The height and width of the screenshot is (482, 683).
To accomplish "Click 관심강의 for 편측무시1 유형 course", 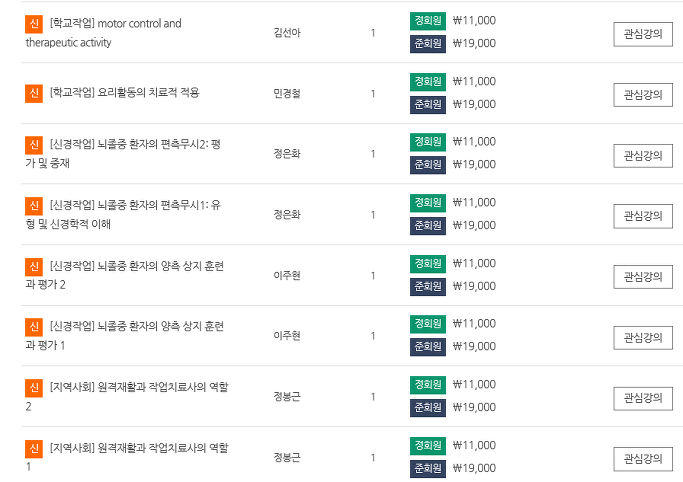I will pos(643,216).
